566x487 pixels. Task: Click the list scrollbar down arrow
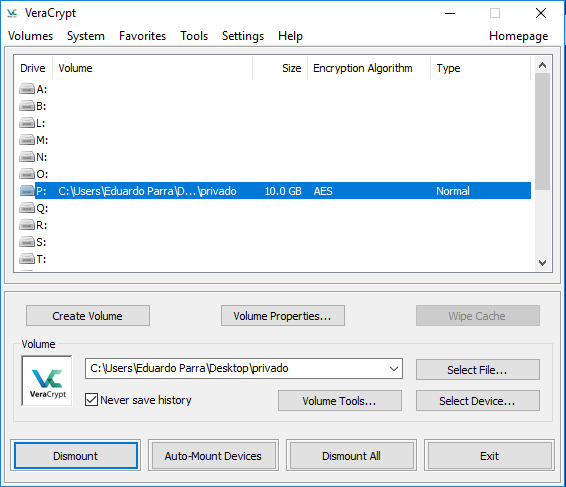point(542,262)
